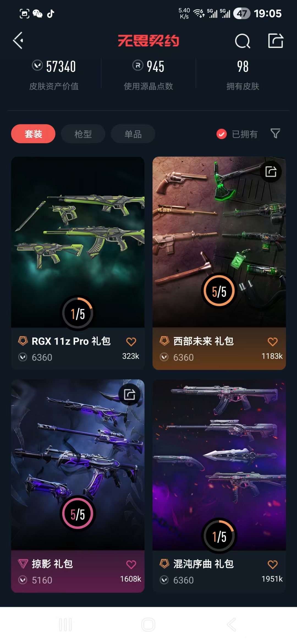Open the filter funnel icon
The width and height of the screenshot is (297, 644).
[x=275, y=133]
